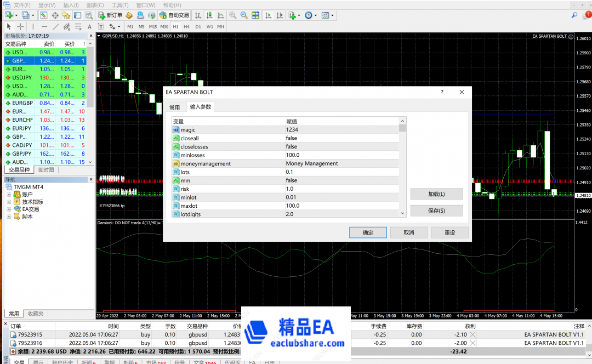Select the text label 'A' drawing tool
Viewport: 592px width, 364px height.
pos(89,26)
